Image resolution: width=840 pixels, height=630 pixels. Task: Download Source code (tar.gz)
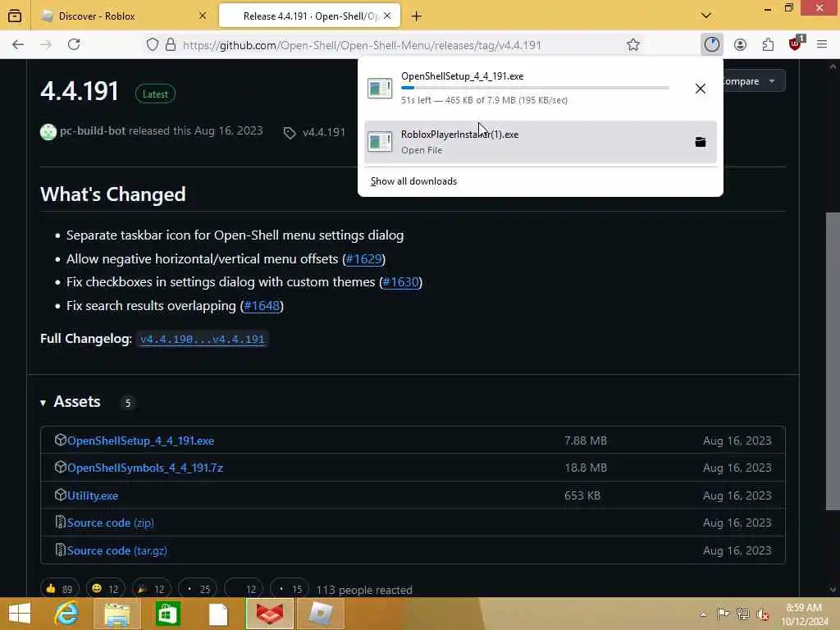pyautogui.click(x=116, y=550)
